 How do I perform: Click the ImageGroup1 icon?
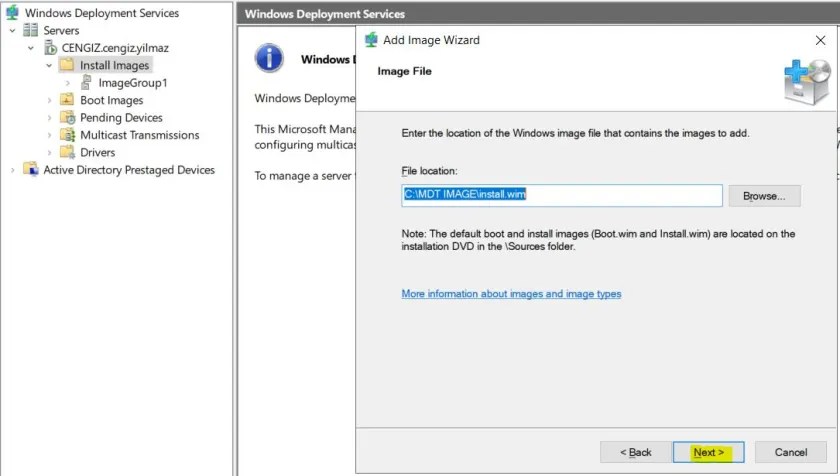point(86,82)
